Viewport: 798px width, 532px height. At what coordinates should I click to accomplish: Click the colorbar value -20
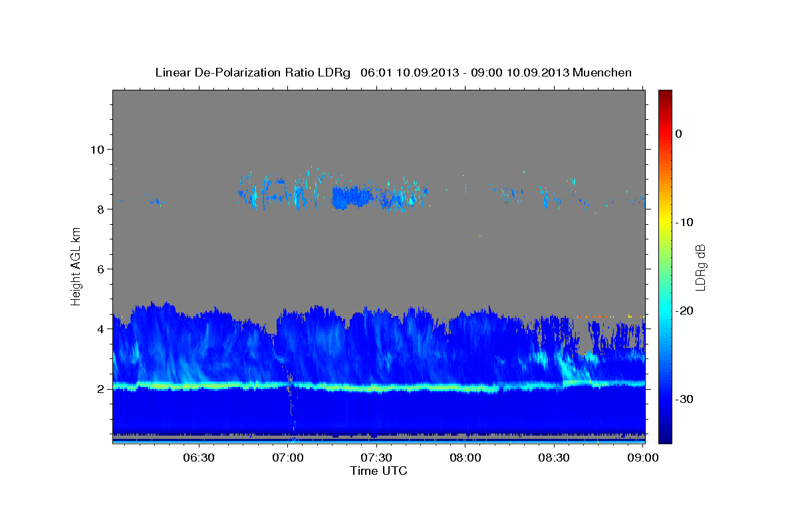click(x=684, y=311)
